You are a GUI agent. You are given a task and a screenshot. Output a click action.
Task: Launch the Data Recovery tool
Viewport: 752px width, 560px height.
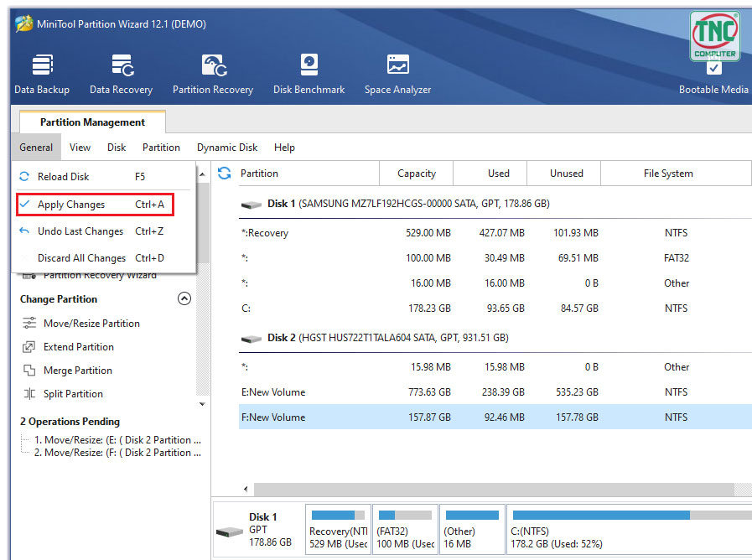[121, 75]
